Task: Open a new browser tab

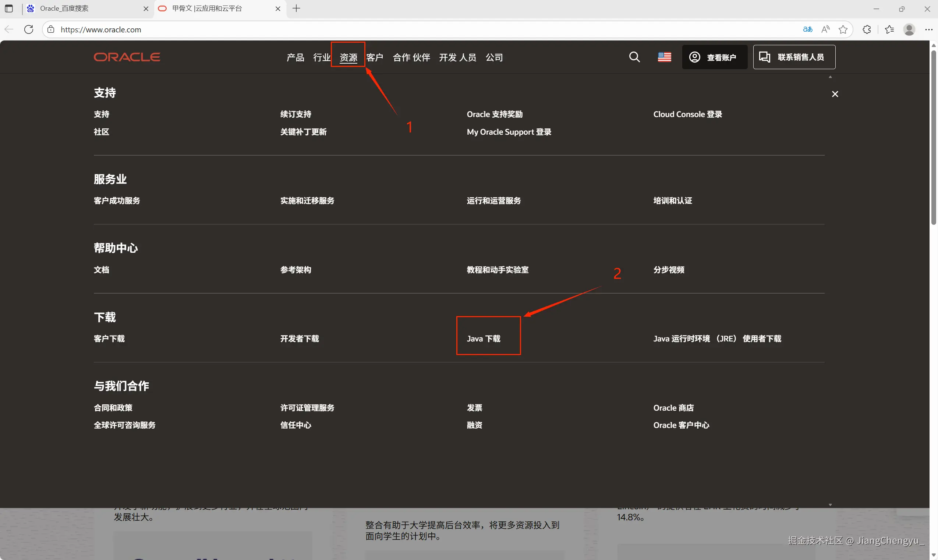Action: pyautogui.click(x=297, y=8)
